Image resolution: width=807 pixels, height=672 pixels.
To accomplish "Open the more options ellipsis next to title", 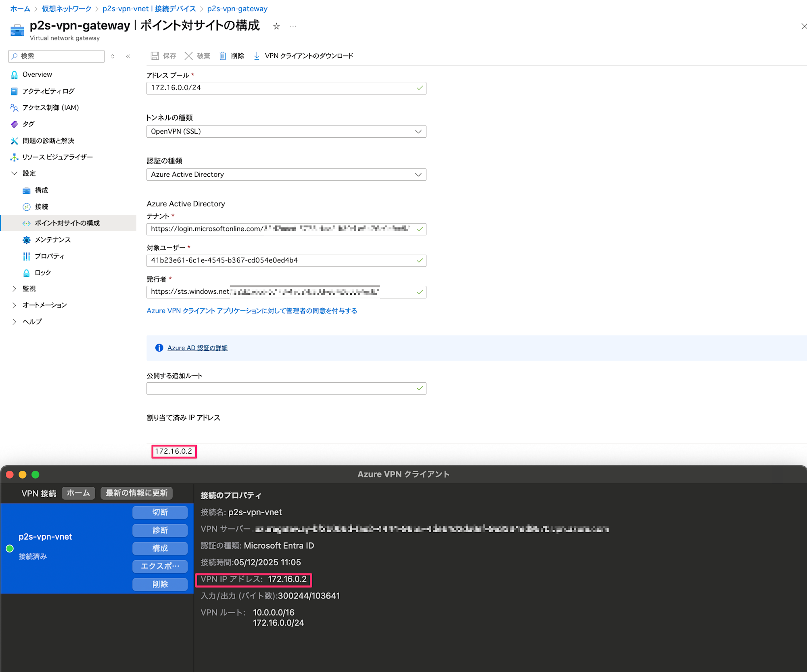I will [x=293, y=26].
